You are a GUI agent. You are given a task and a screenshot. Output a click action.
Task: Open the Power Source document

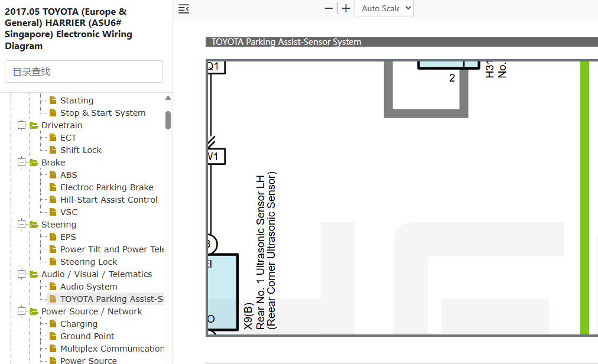(x=89, y=360)
